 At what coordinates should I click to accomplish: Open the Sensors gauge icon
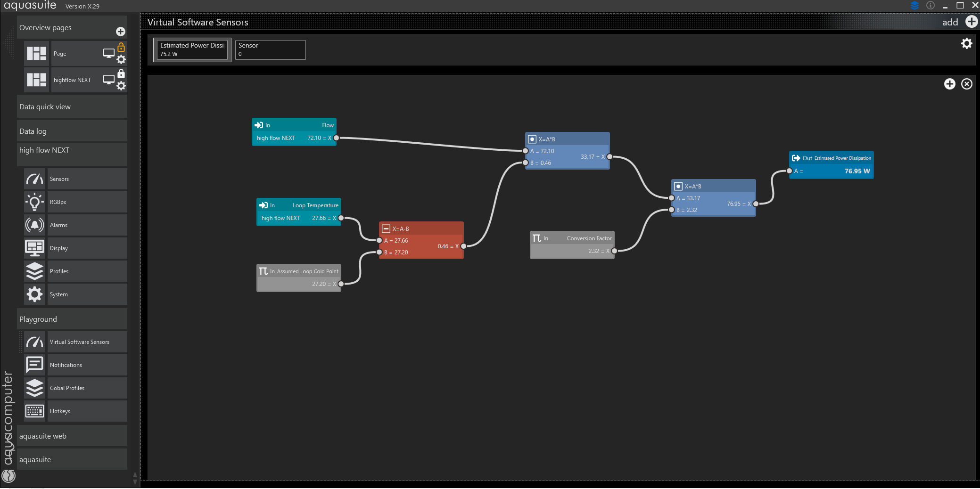tap(34, 179)
